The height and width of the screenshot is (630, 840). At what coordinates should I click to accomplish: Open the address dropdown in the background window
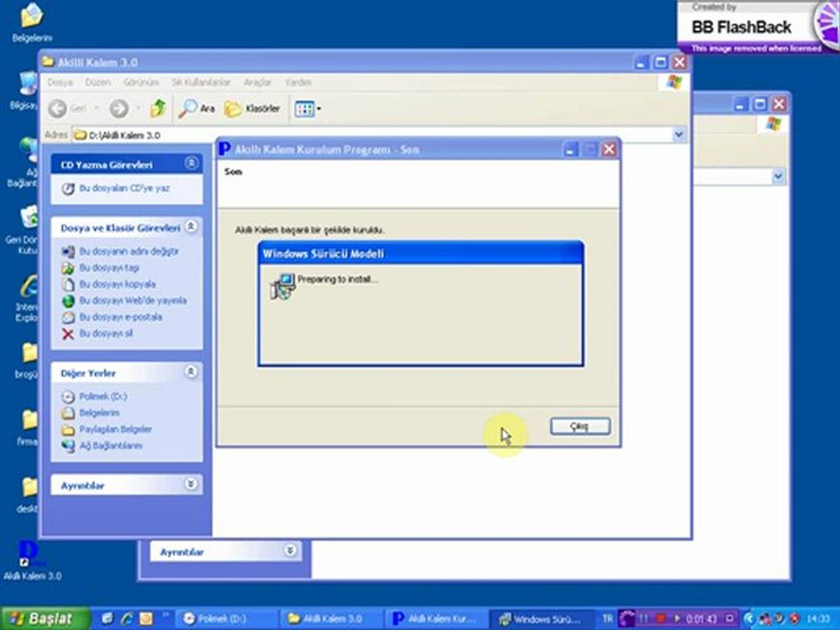(x=778, y=176)
